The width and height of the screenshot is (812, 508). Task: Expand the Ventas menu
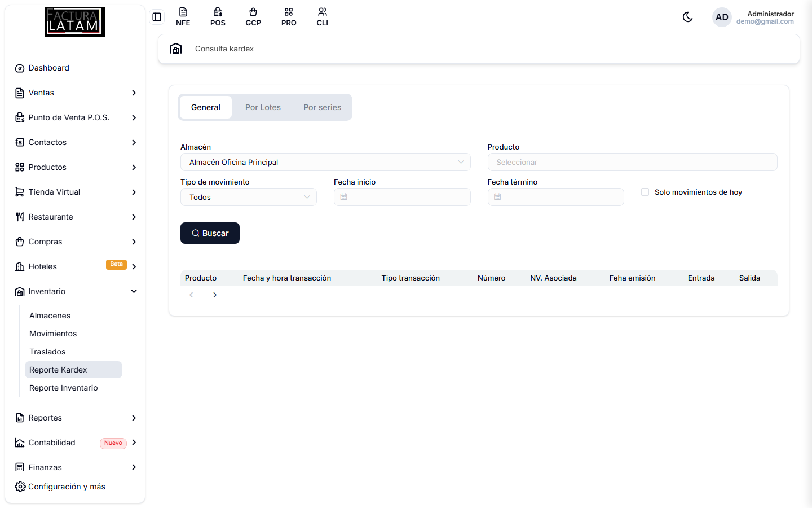[x=75, y=93]
